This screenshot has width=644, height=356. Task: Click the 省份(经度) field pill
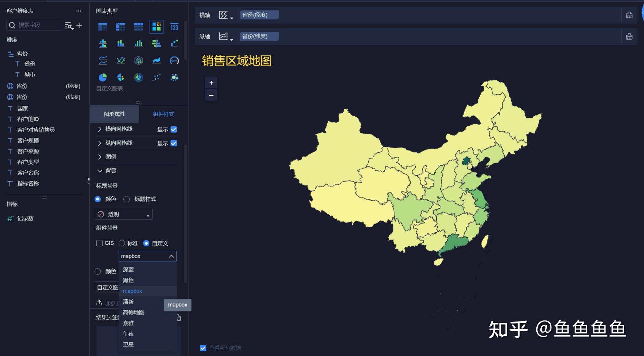coord(259,15)
